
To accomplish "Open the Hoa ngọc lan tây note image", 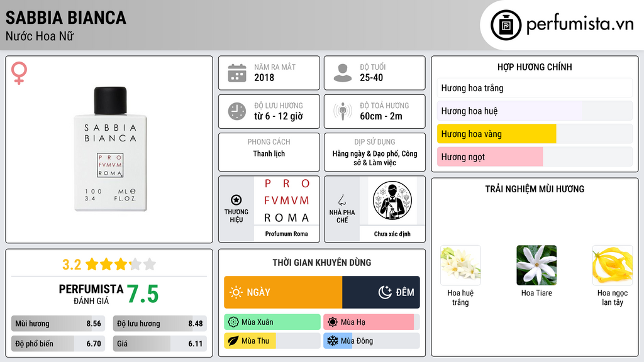I will click(613, 265).
